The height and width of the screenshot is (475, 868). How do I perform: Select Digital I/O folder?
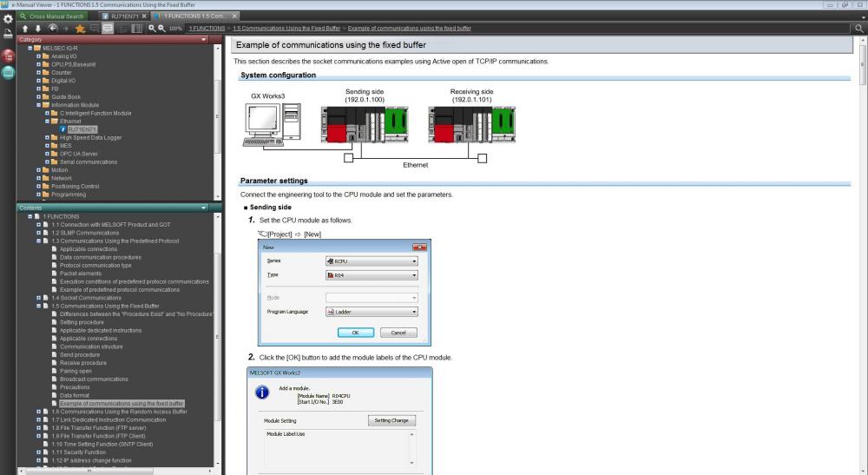tap(63, 81)
